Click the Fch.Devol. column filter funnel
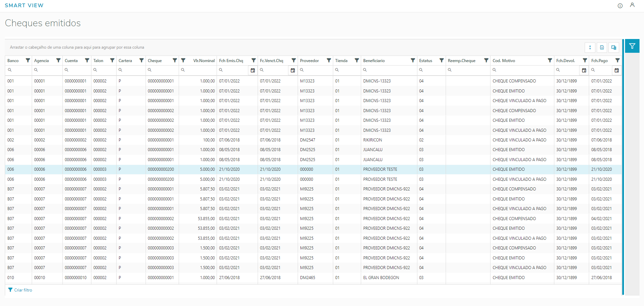The height and width of the screenshot is (306, 644). point(585,60)
